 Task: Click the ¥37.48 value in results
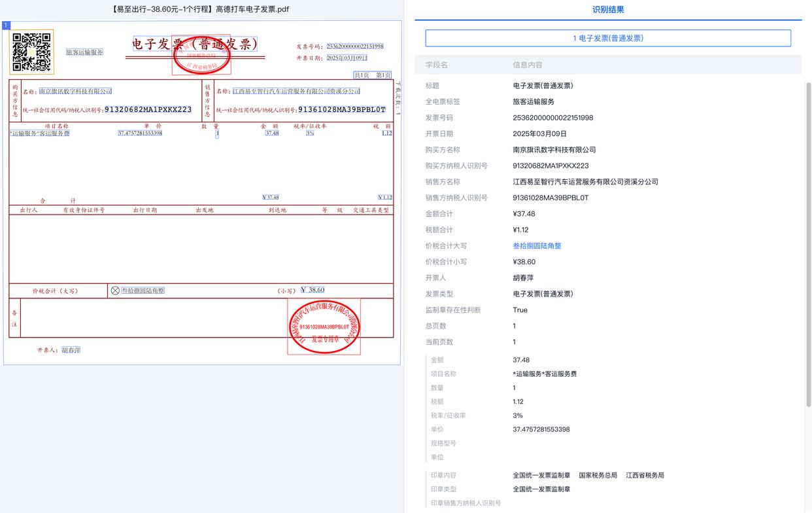click(524, 214)
